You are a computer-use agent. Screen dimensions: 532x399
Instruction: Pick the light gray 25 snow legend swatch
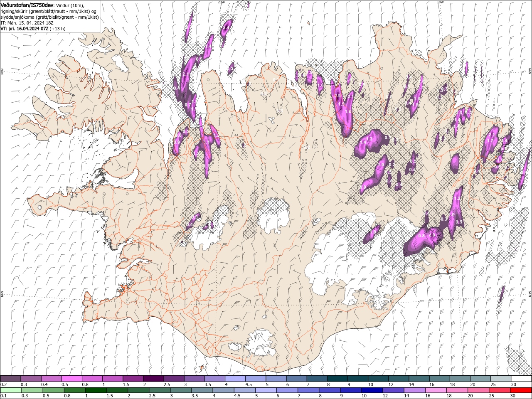[501, 379]
